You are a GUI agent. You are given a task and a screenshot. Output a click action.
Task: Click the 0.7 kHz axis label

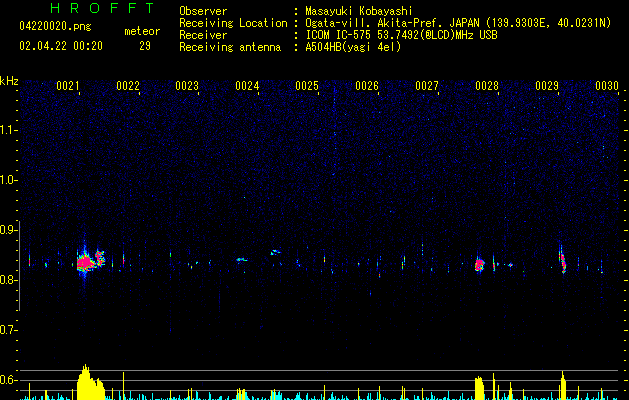click(9, 330)
